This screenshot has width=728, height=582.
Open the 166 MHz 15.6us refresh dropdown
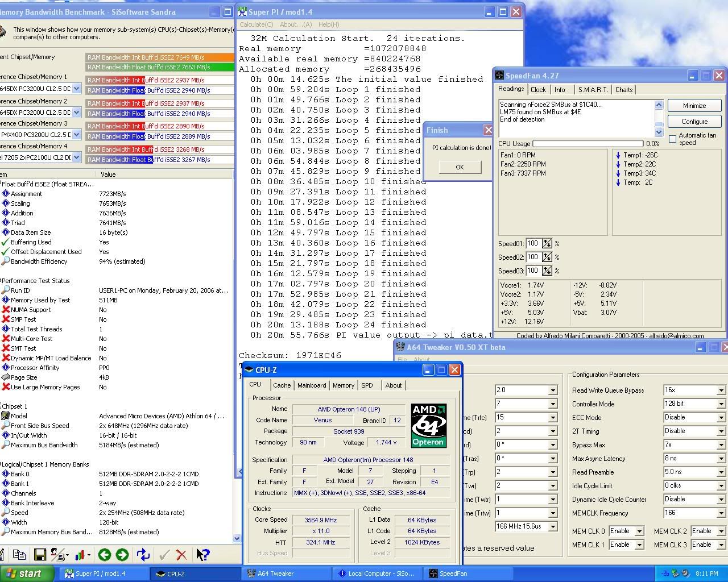coord(552,527)
